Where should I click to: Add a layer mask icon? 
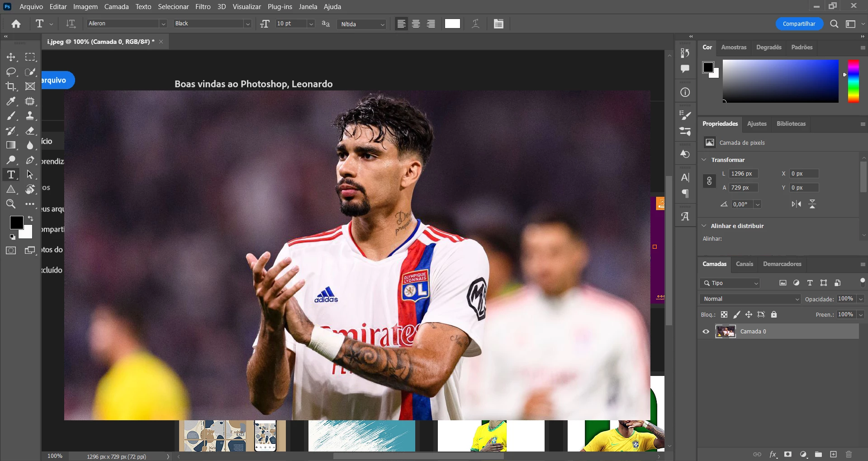click(788, 454)
